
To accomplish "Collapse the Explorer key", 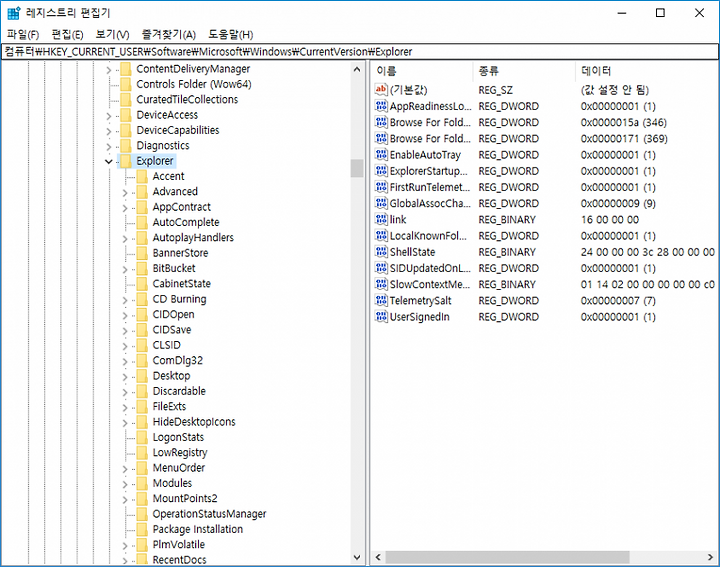I will (x=109, y=161).
